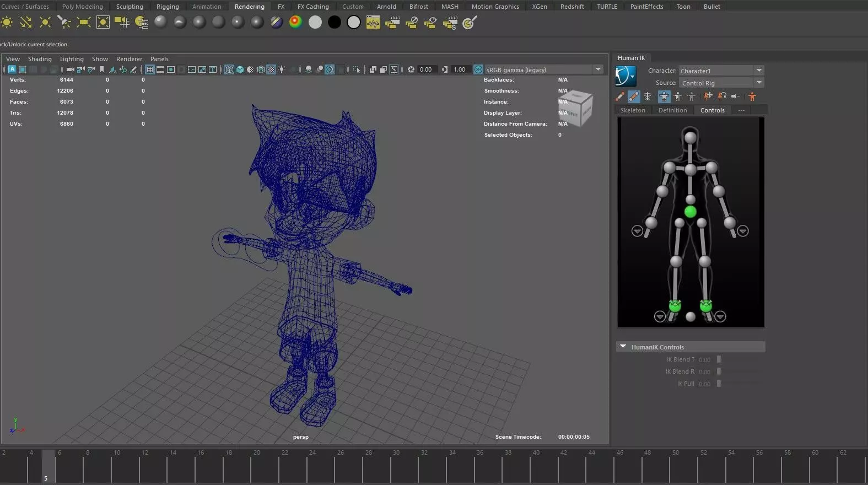Toggle wireframe display mode in viewport
This screenshot has height=485, width=868.
(229, 69)
